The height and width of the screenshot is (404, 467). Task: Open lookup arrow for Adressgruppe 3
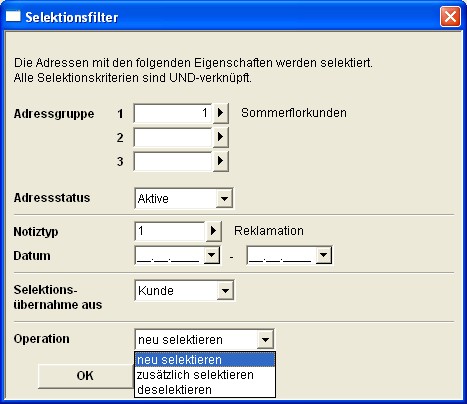(220, 161)
